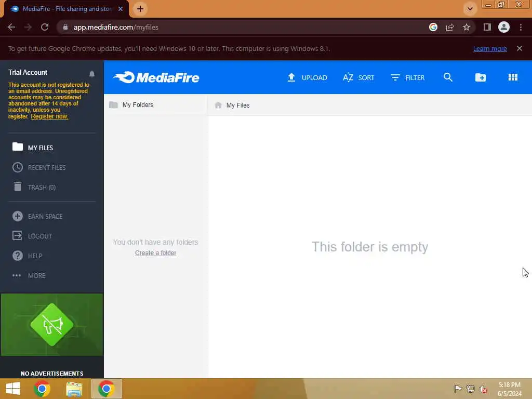Click the clock showing 5:18 PM
This screenshot has height=399, width=532.
pos(509,385)
